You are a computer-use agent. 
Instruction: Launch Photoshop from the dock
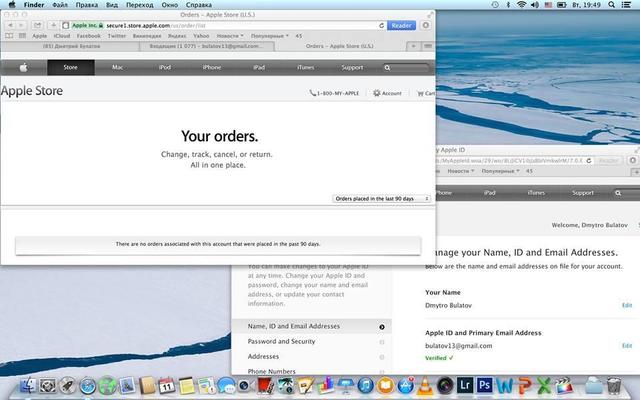[484, 384]
